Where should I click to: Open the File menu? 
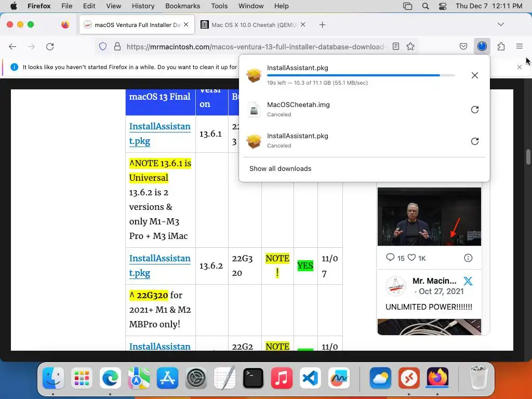(66, 6)
